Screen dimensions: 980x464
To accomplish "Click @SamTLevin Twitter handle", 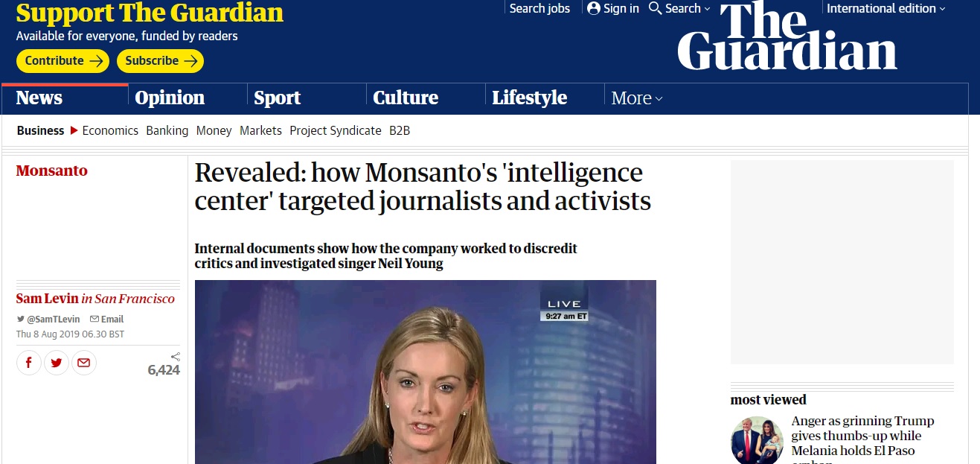I will pos(53,319).
